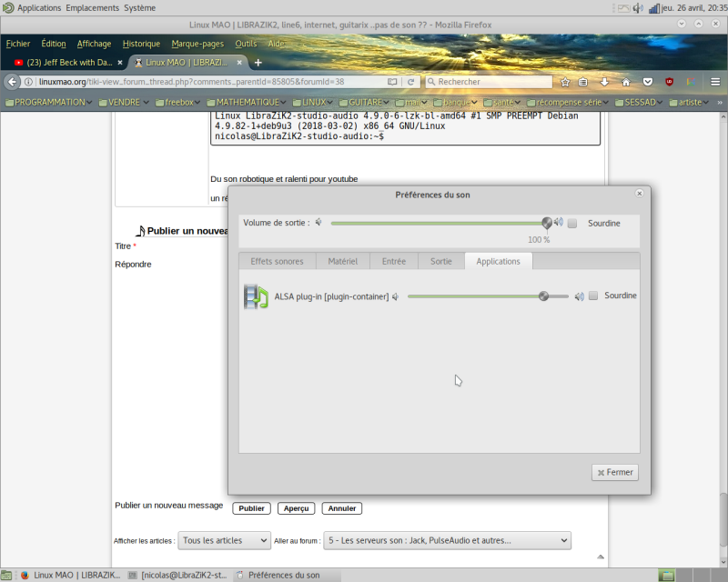Switch to Matériel tab
Image resolution: width=728 pixels, height=582 pixels.
click(x=343, y=261)
